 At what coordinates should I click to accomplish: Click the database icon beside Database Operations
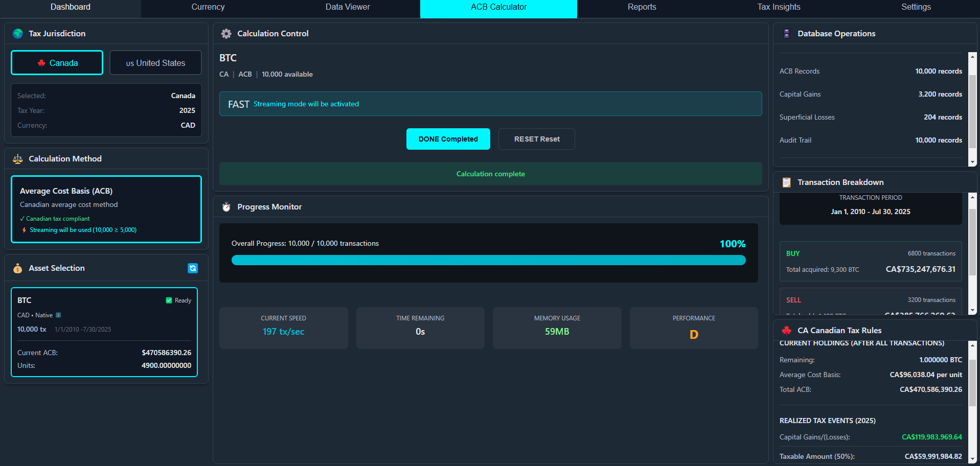click(x=786, y=33)
